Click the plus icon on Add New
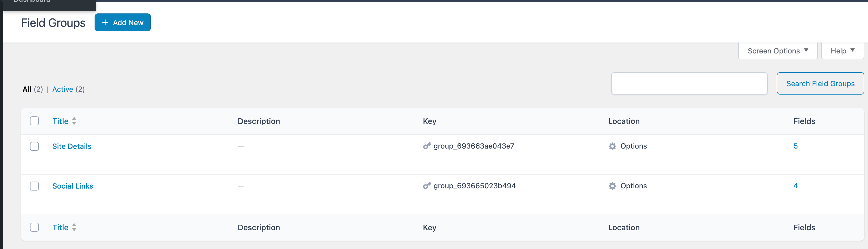Viewport: 868px width, 249px height. point(105,23)
